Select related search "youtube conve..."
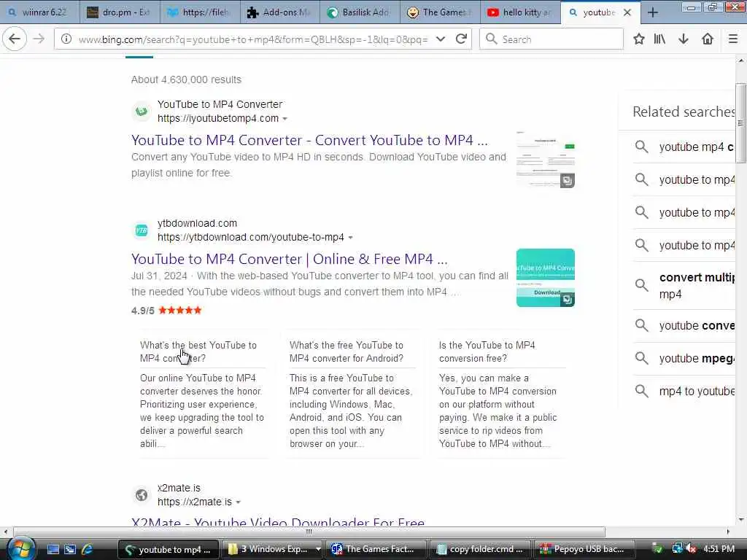 click(697, 326)
